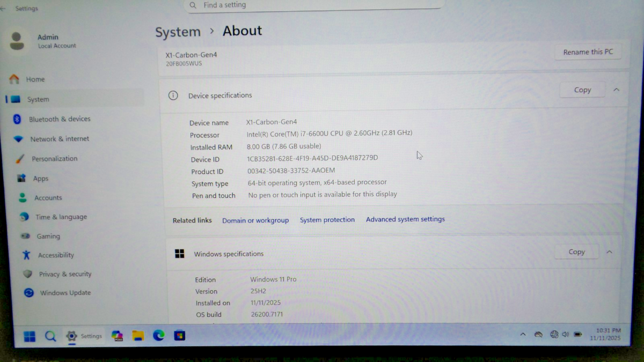Collapse the Windows specifications section

coord(609,252)
